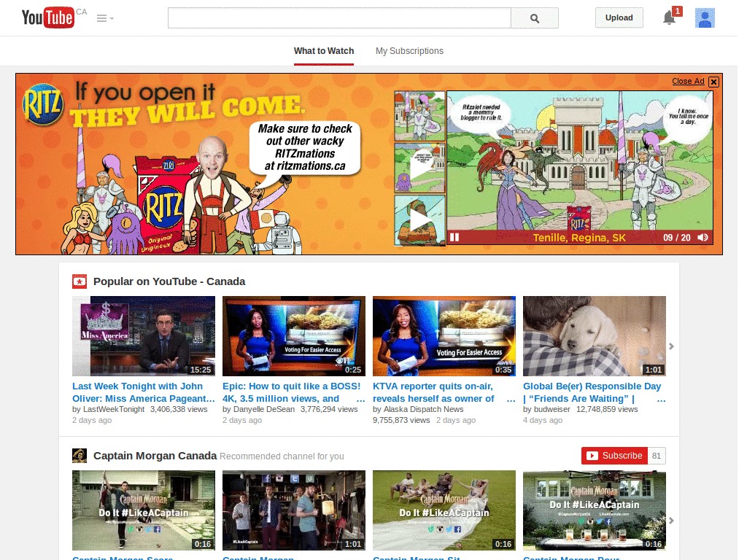Image resolution: width=747 pixels, height=560 pixels.
Task: Click the Close Ad link
Action: click(x=688, y=82)
